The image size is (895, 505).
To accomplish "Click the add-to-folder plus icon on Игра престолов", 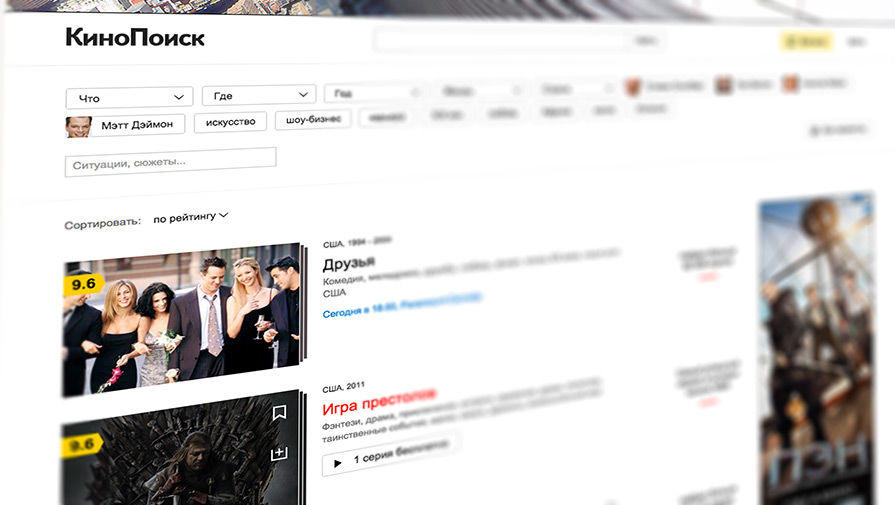I will (279, 454).
